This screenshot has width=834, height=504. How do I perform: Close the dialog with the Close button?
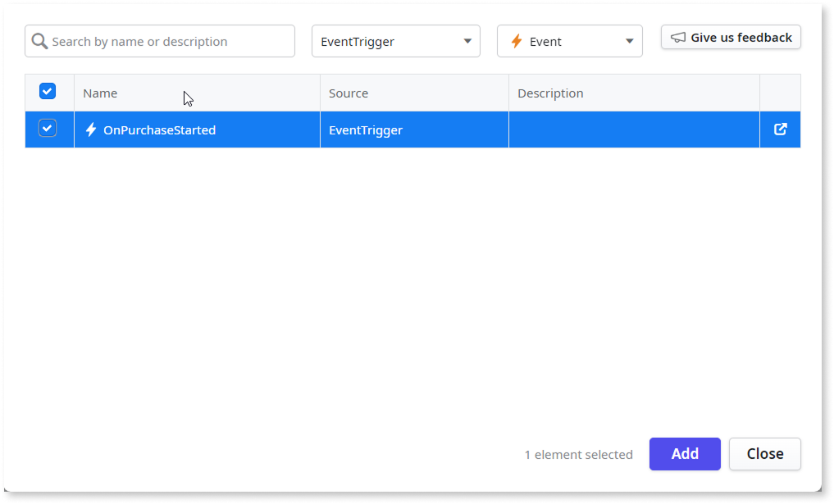[x=764, y=454]
